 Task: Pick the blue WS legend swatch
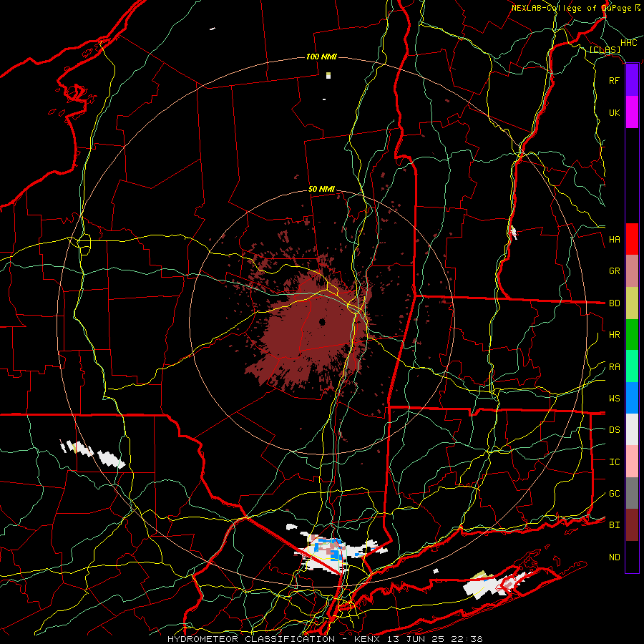[x=632, y=398]
